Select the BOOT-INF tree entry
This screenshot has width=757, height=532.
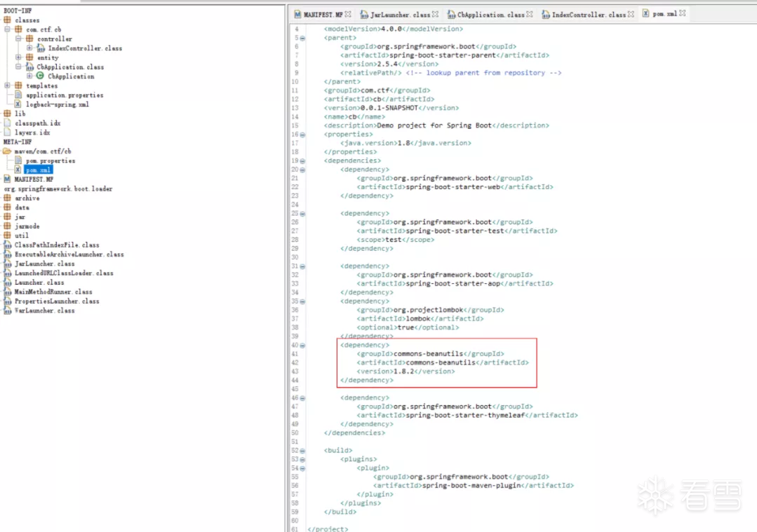(x=18, y=11)
